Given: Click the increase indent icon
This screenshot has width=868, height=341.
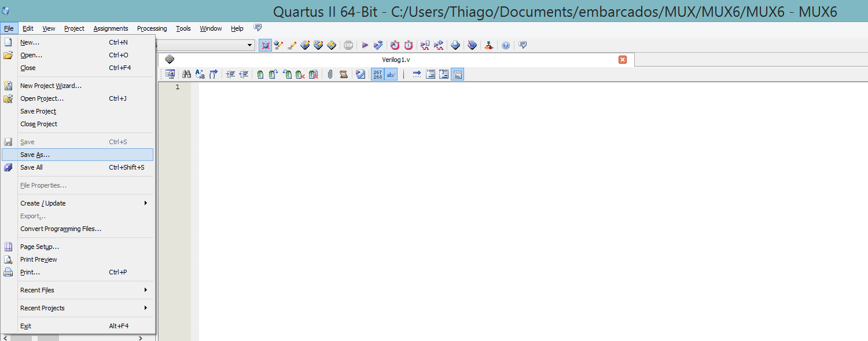Looking at the screenshot, I should [230, 74].
